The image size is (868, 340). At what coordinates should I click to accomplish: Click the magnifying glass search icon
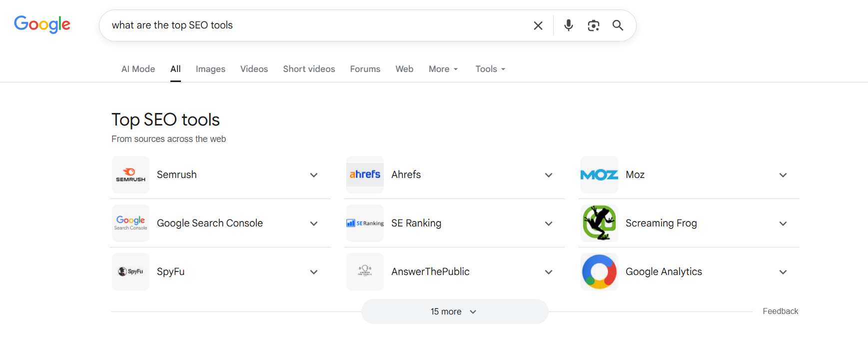point(618,25)
